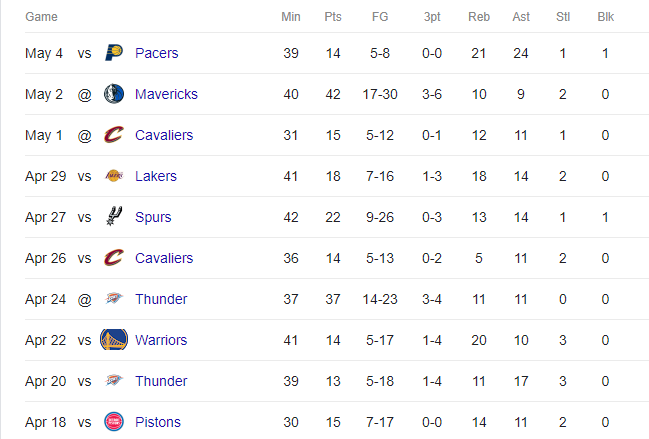Open Cavaliers link for May 1 game
This screenshot has width=649, height=439.
(164, 135)
